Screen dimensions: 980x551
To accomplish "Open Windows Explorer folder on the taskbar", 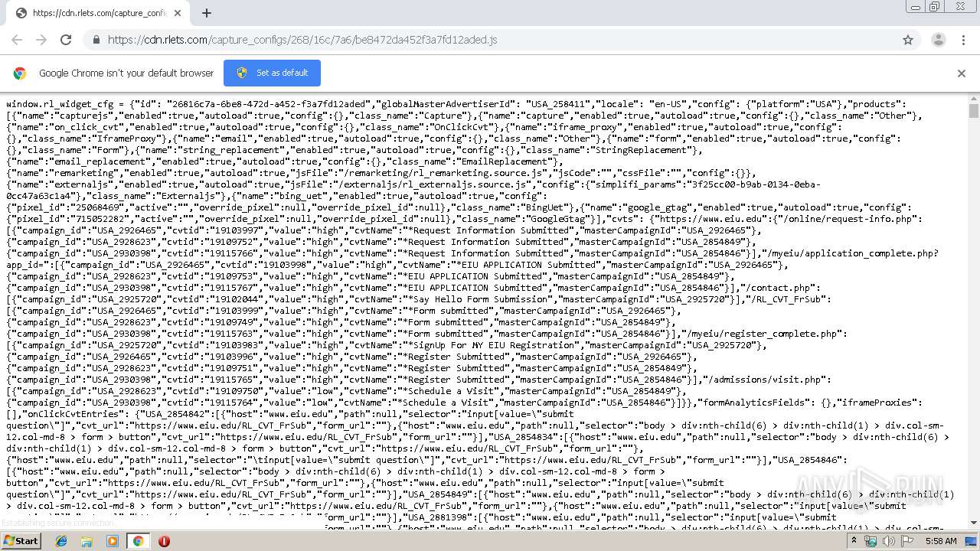I will click(x=87, y=541).
